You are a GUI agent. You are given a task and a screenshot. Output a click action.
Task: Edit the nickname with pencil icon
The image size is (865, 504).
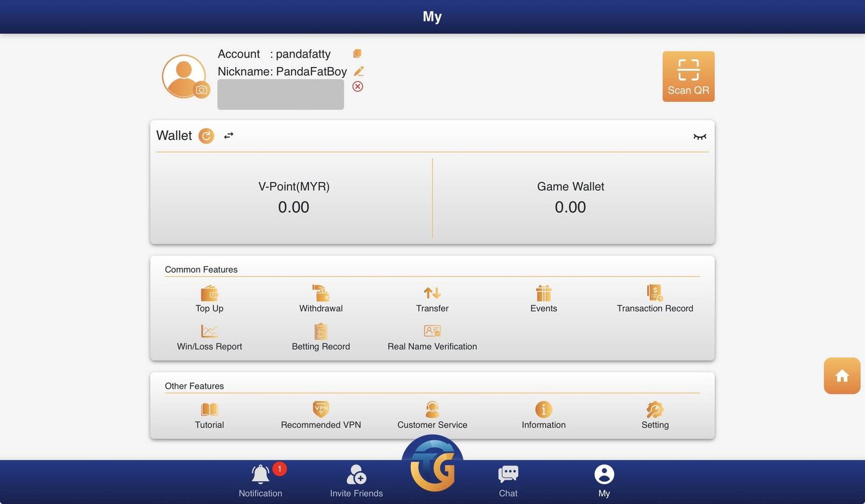point(358,71)
